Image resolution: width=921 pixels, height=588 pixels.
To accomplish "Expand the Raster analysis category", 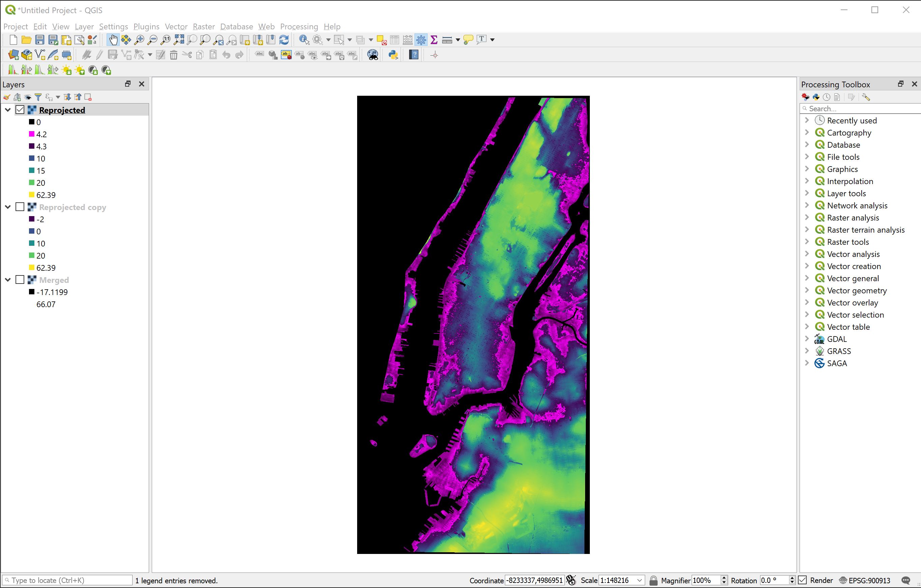I will 807,217.
